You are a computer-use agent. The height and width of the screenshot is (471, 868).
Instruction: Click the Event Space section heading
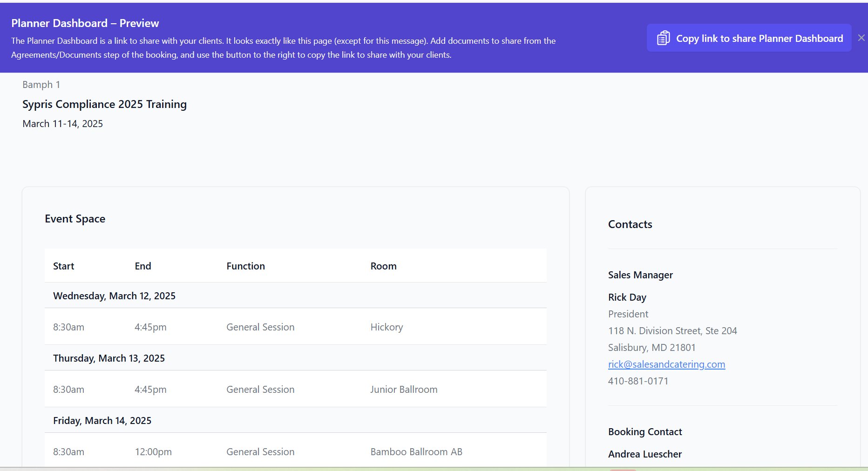pyautogui.click(x=75, y=219)
